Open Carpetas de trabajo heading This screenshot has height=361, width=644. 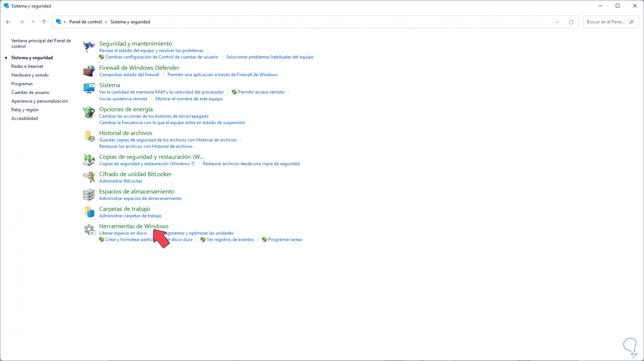click(125, 209)
